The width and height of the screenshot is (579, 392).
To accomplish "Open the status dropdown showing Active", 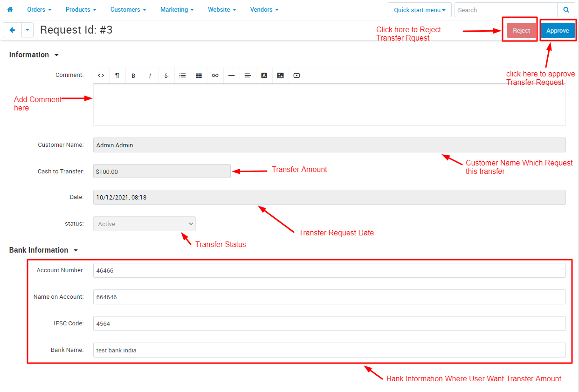I will (145, 224).
